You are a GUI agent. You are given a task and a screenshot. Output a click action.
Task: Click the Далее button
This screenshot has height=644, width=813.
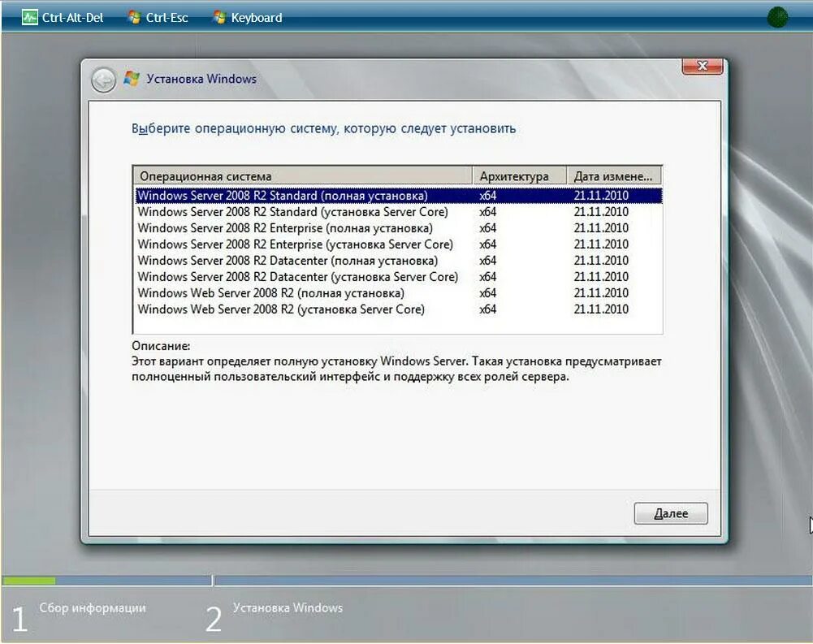(x=670, y=513)
